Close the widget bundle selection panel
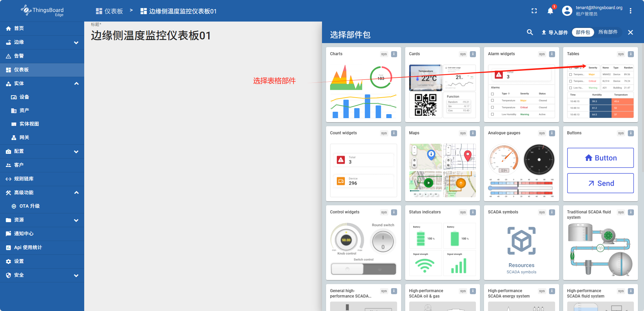644x311 pixels. pos(630,32)
